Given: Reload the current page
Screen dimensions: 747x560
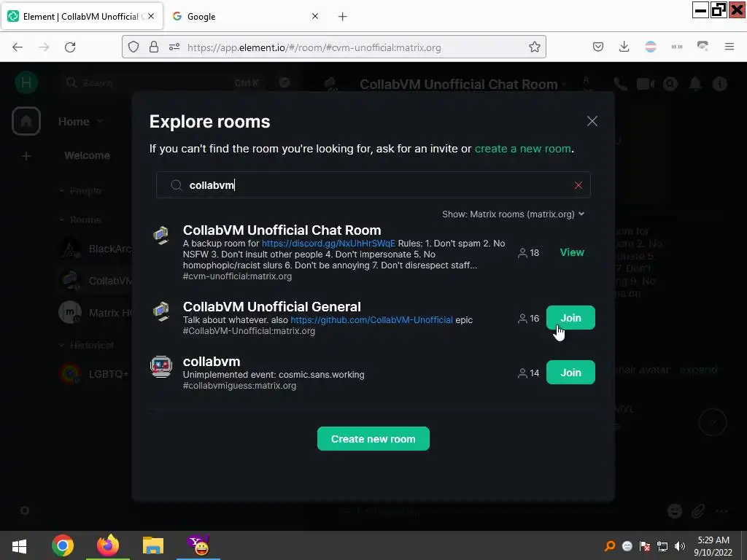Looking at the screenshot, I should click(x=70, y=47).
